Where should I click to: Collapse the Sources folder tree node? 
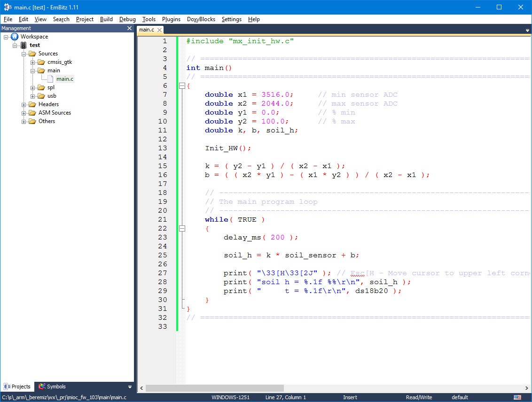coord(24,54)
